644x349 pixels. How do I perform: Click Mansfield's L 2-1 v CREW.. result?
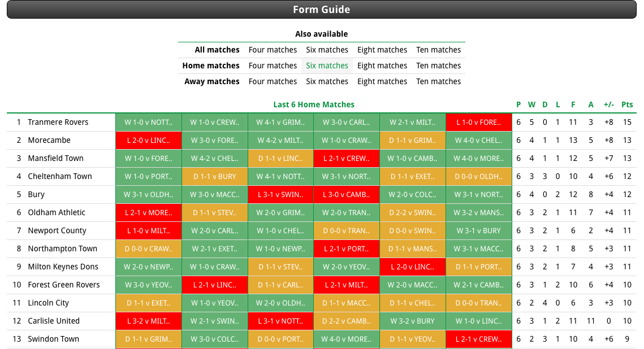point(347,158)
